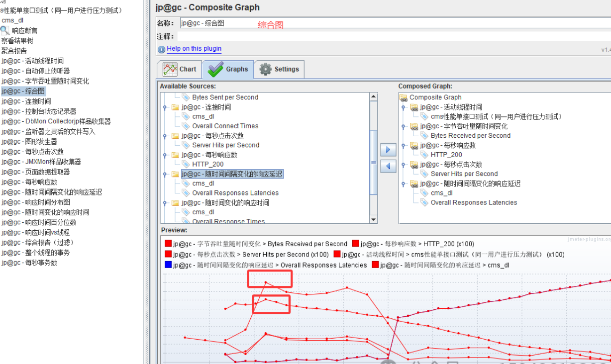Click the right arrow button to add source

click(388, 150)
